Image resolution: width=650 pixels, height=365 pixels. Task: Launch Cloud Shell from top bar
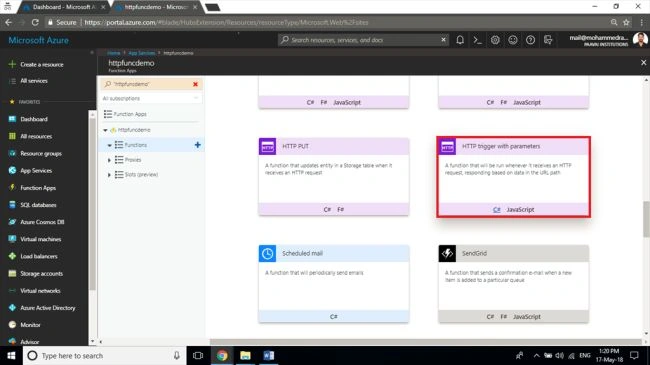click(478, 40)
